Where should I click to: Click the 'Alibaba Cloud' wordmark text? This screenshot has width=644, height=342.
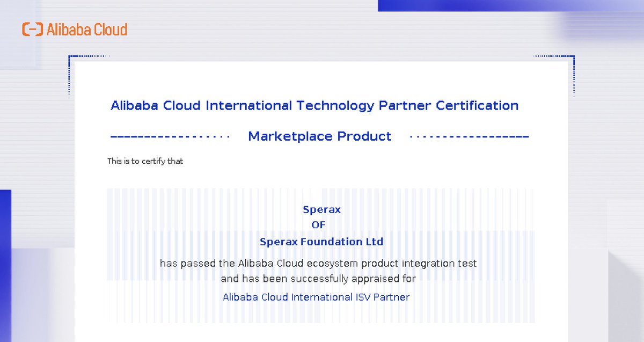point(87,30)
